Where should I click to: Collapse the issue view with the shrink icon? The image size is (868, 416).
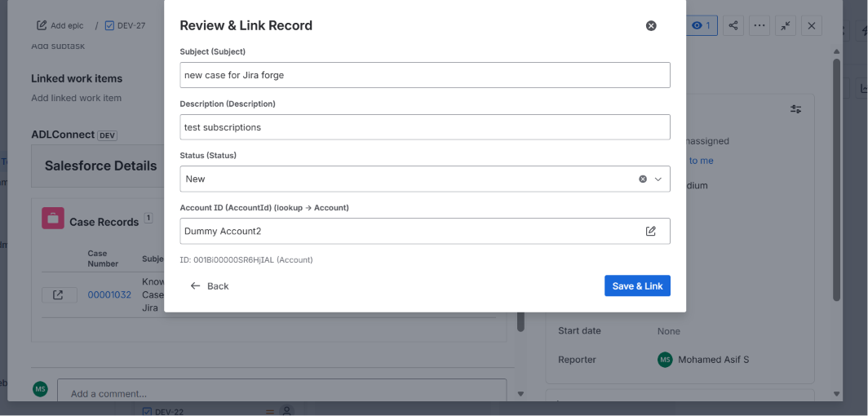pos(786,25)
